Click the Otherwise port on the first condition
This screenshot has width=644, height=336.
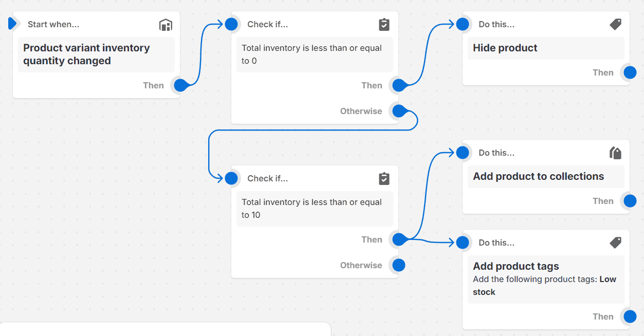point(398,111)
